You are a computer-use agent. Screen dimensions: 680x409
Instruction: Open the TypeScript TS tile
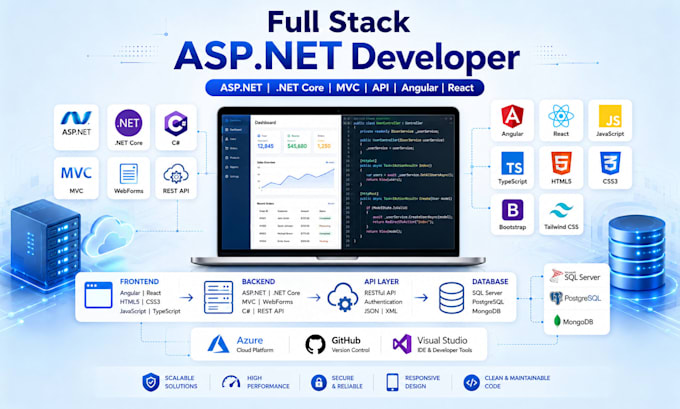pyautogui.click(x=512, y=167)
